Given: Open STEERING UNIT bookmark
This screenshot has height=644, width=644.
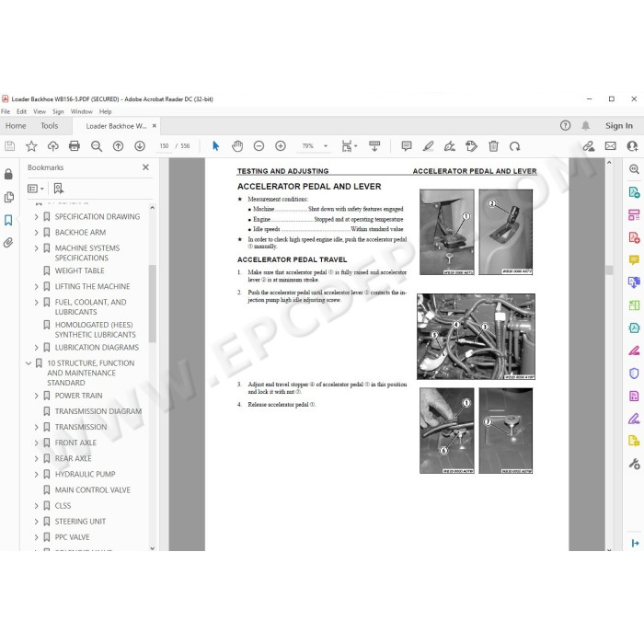Looking at the screenshot, I should (x=81, y=522).
